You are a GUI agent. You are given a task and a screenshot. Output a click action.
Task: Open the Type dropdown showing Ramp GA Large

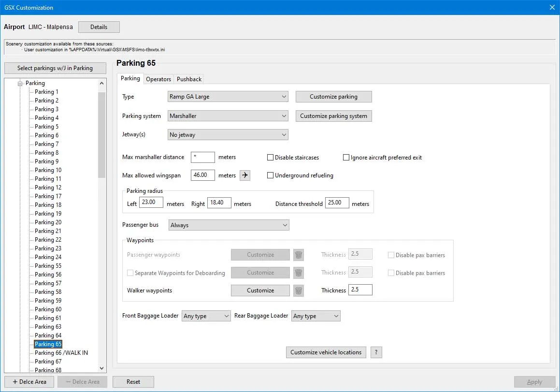(x=228, y=97)
